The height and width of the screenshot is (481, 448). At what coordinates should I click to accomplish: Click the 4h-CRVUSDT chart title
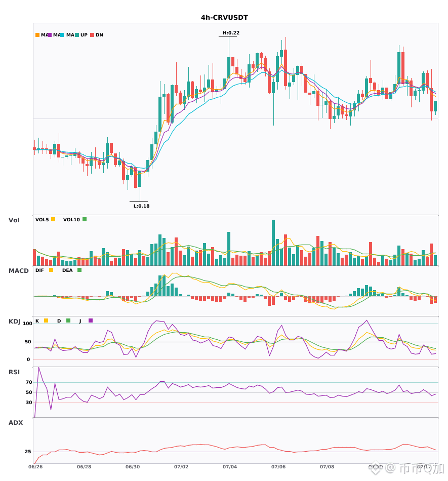pyautogui.click(x=224, y=18)
